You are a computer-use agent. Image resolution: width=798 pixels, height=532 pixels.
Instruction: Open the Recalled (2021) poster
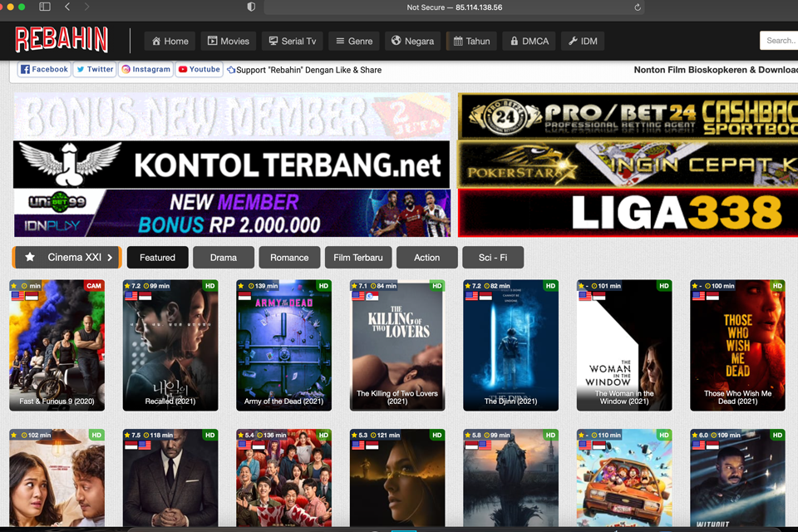(170, 345)
